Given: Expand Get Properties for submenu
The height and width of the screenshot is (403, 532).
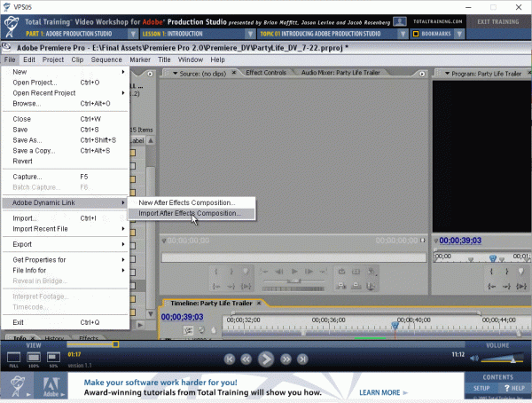Looking at the screenshot, I should click(x=66, y=260).
